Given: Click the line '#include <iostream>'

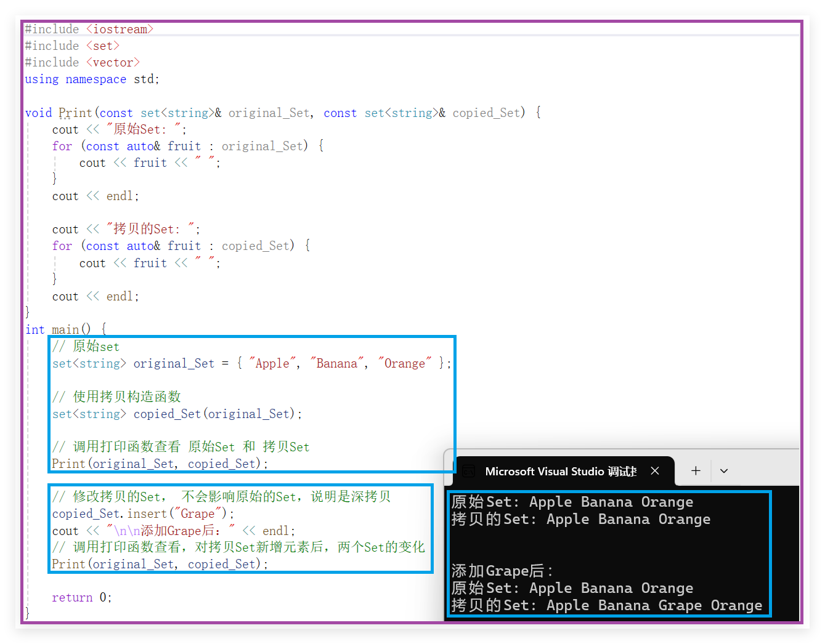Looking at the screenshot, I should coord(89,29).
